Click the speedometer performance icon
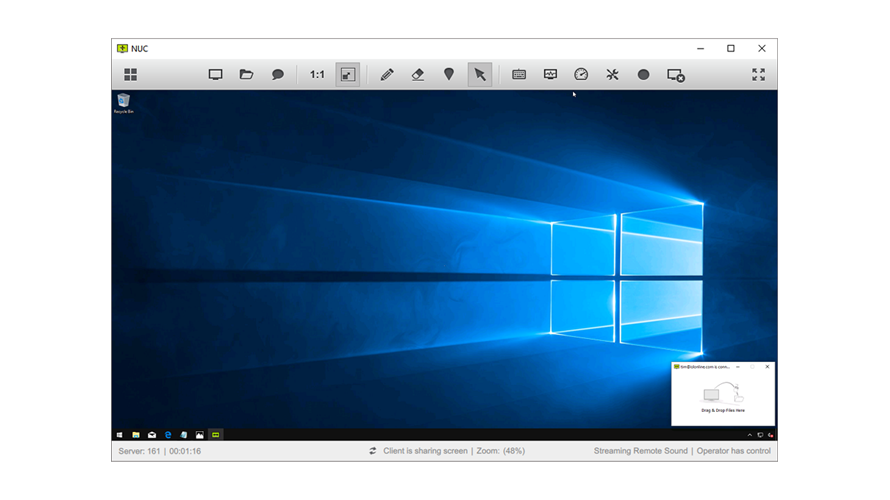Screen dimensions: 890x500 581,75
